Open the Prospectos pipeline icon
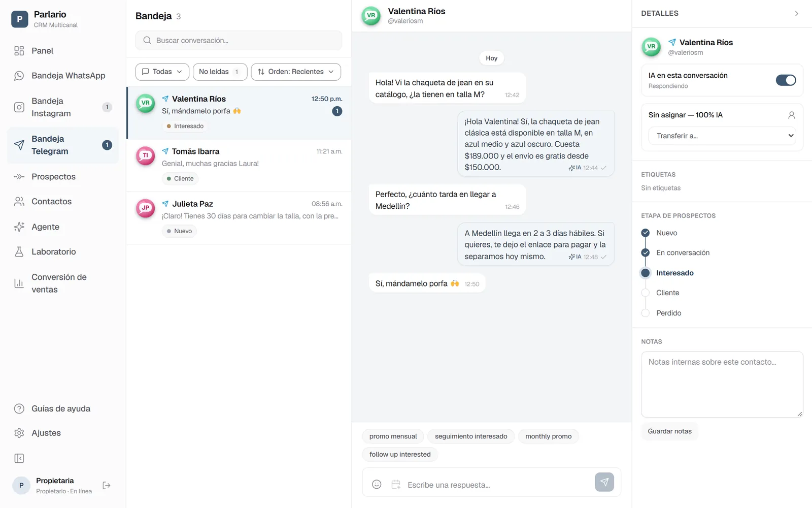The height and width of the screenshot is (508, 812). 19,177
